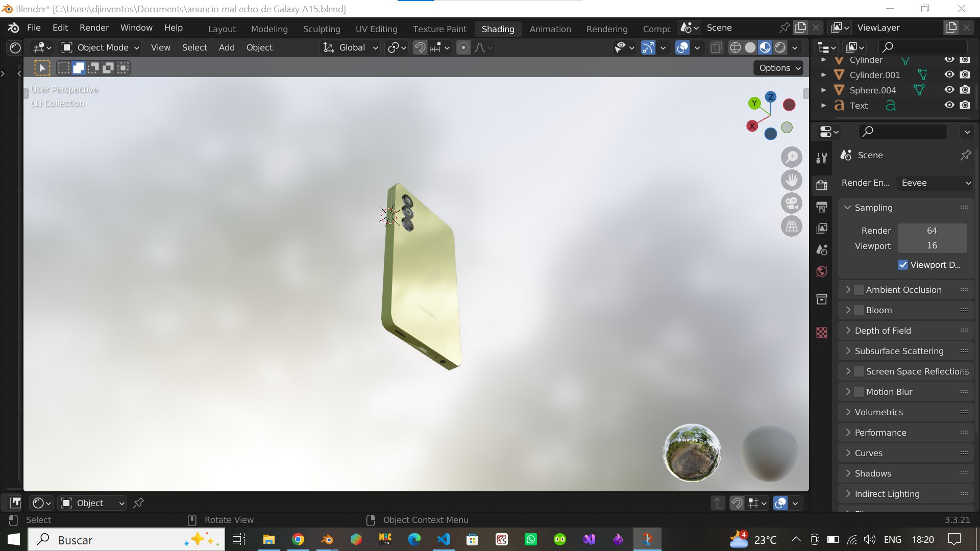Open the Collection properties tab
This screenshot has height=551, width=980.
pyautogui.click(x=822, y=299)
